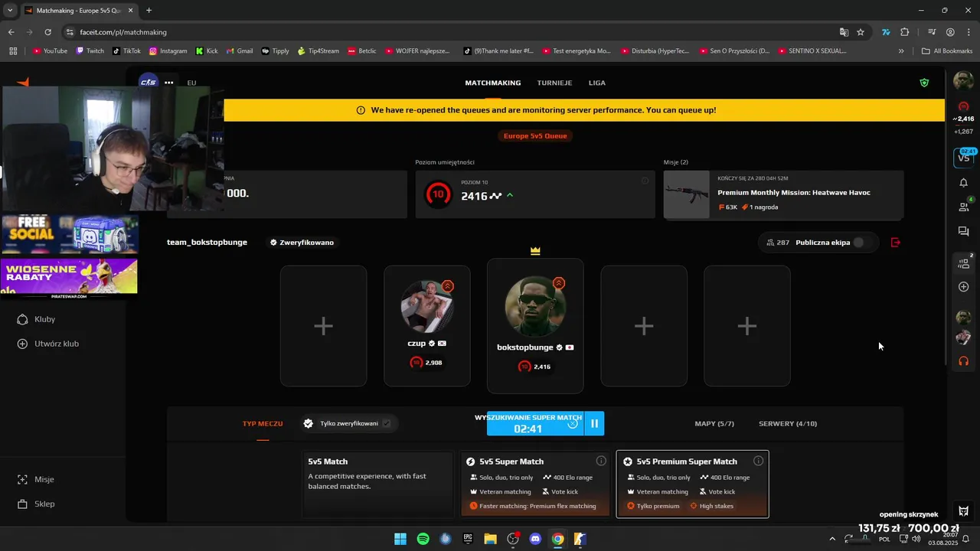Open the Chrome tab search dropdown

(8, 10)
